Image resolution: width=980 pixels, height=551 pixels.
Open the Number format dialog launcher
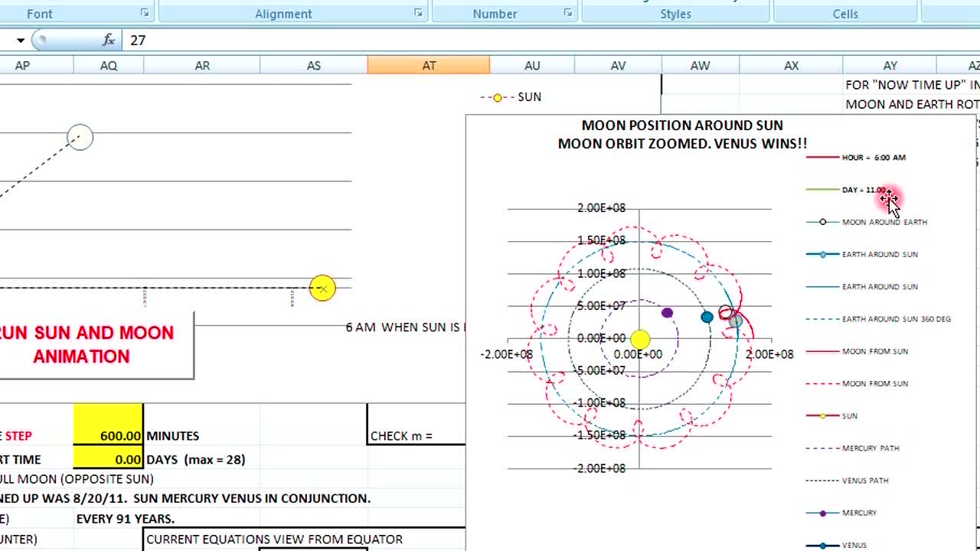coord(568,13)
